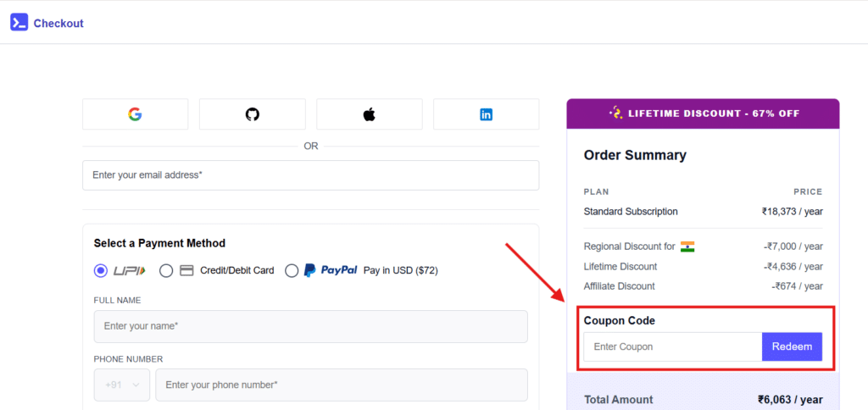
Task: Sign in with GitHub button
Action: [253, 114]
